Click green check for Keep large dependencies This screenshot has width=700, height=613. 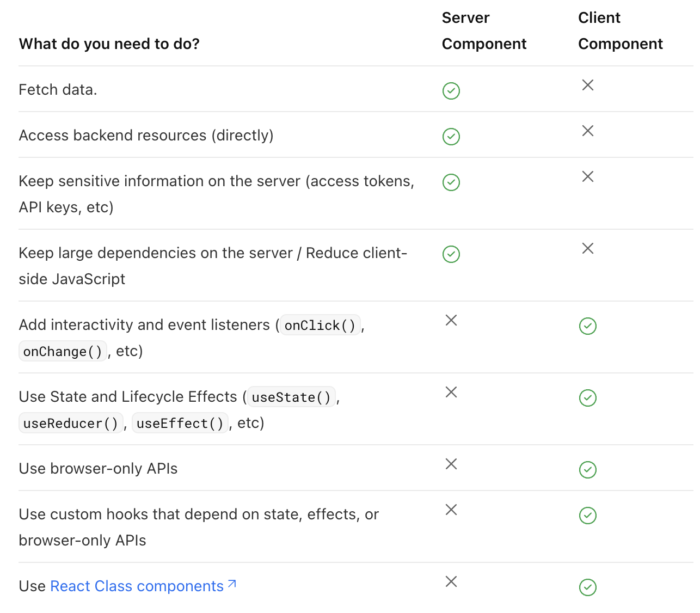point(451,254)
